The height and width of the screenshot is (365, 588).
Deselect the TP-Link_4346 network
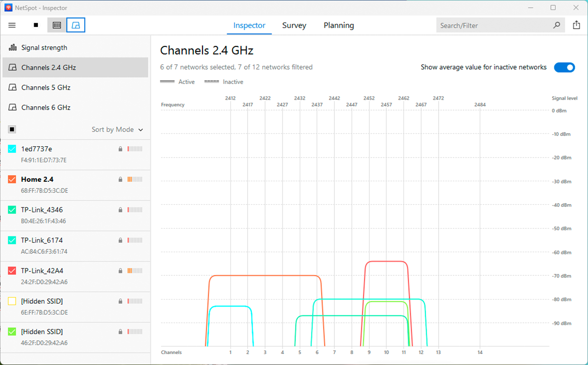12,210
